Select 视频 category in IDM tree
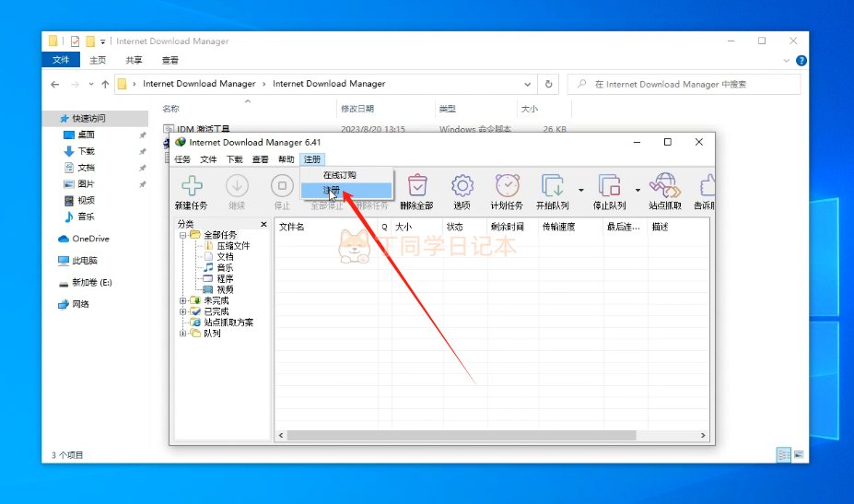Viewport: 854px width, 504px height. pyautogui.click(x=225, y=289)
